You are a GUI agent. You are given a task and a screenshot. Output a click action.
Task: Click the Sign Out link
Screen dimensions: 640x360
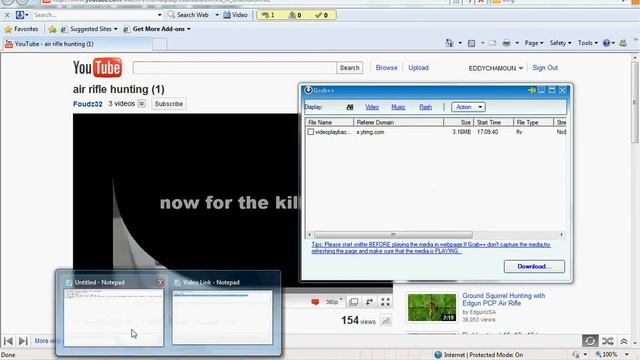[x=545, y=68]
